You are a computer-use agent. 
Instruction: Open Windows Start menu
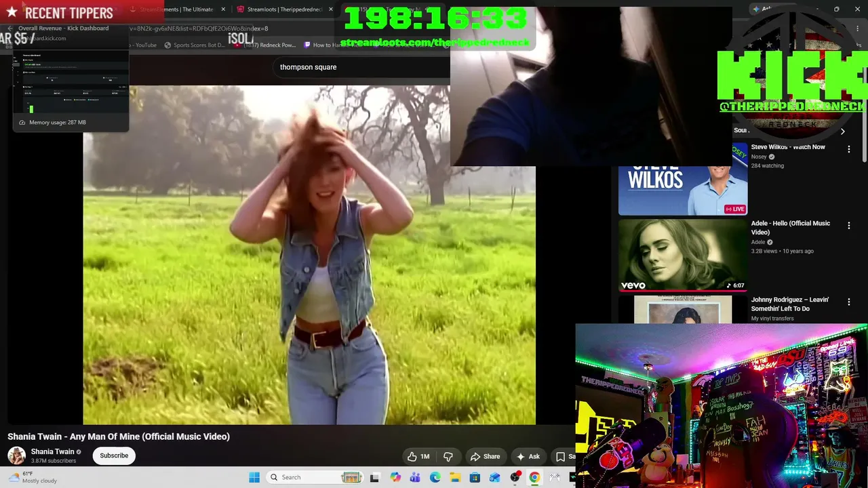(x=254, y=477)
